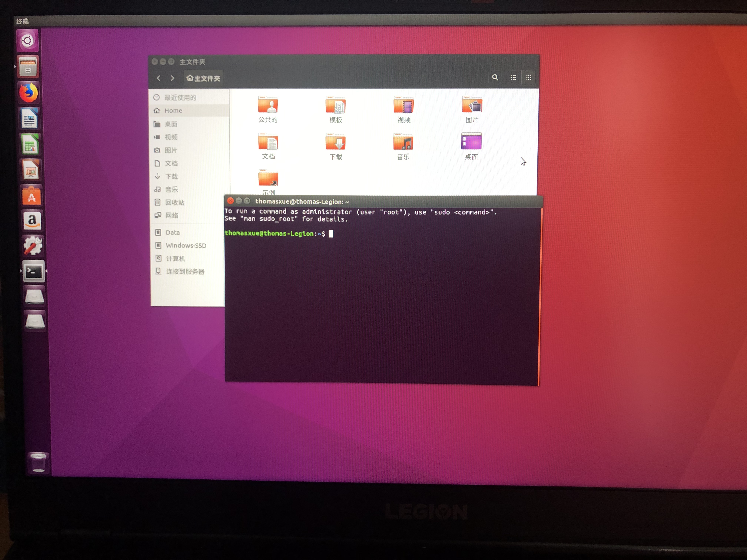
Task: Click the Files window title bar 主文件夹
Action: [192, 62]
